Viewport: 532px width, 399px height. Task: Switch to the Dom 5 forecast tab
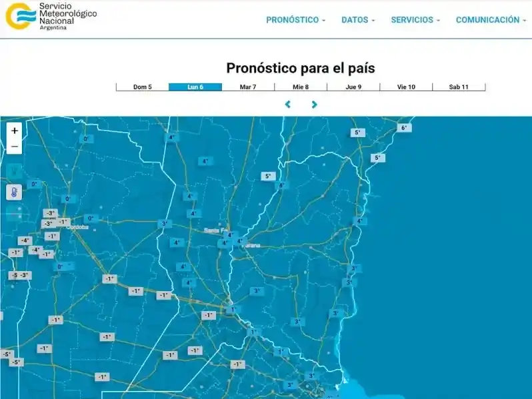[x=143, y=87]
